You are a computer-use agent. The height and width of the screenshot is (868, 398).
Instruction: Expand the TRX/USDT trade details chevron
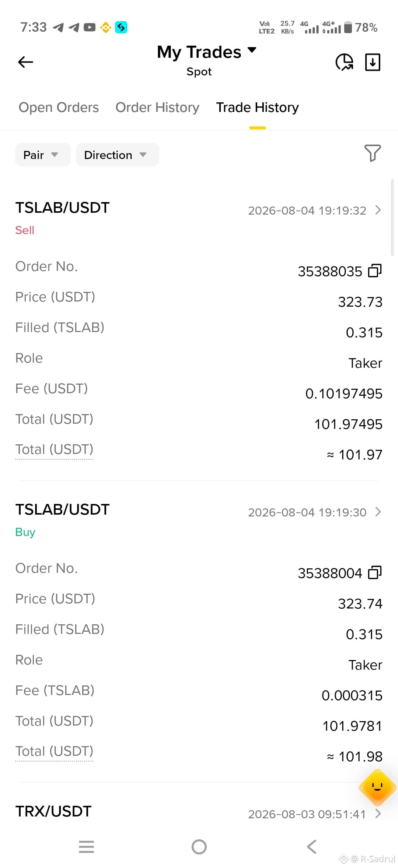pos(378,814)
